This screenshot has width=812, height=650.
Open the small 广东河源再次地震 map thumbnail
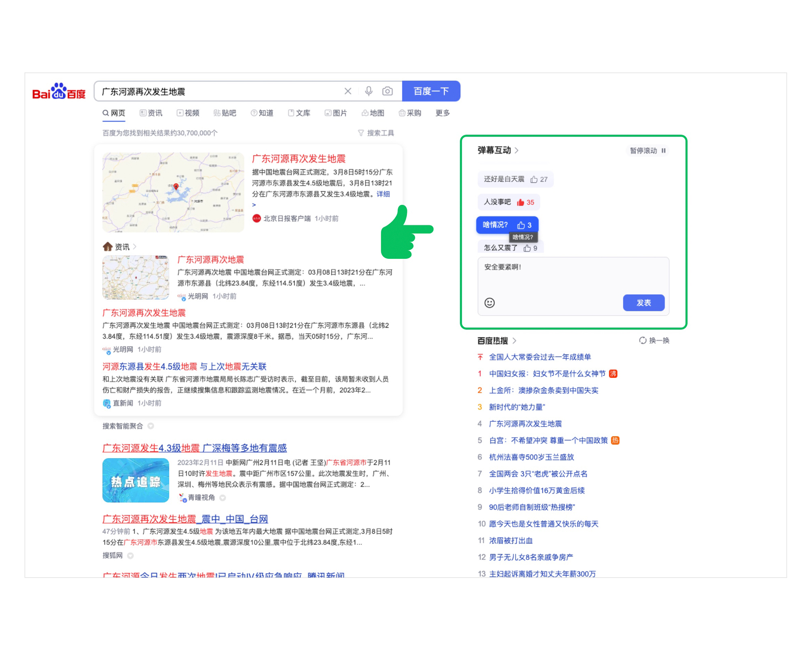[x=136, y=277]
